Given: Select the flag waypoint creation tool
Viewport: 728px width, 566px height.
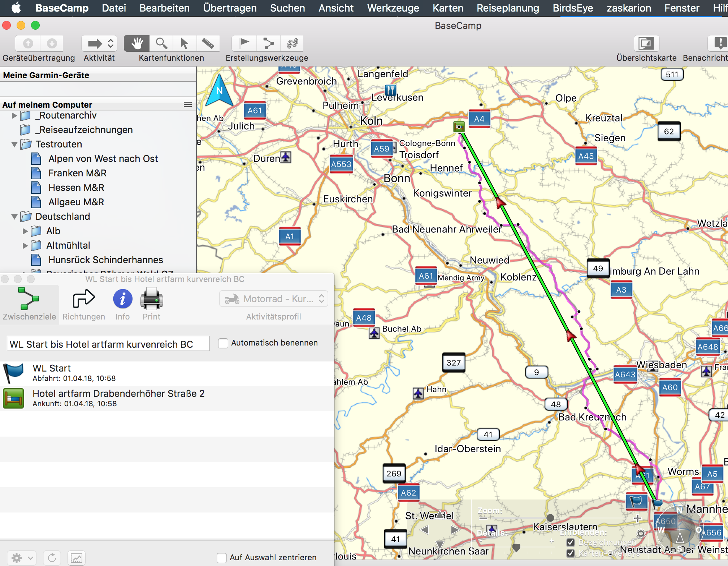Looking at the screenshot, I should [244, 44].
